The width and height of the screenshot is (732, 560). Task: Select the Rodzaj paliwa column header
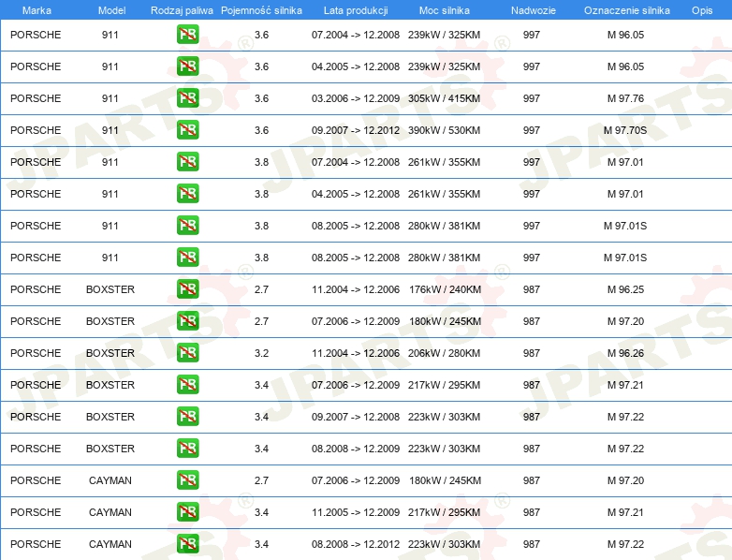point(182,9)
